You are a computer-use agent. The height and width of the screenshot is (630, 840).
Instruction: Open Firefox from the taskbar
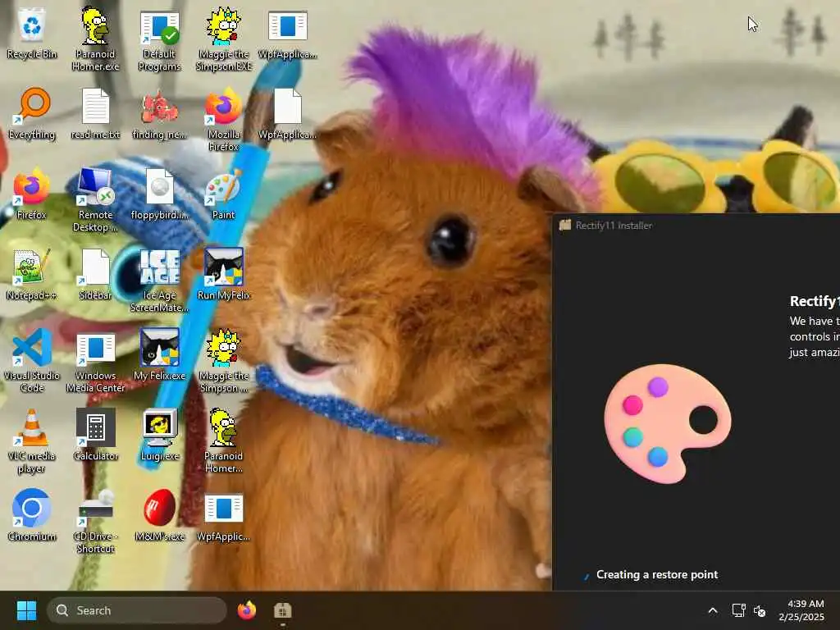point(246,610)
